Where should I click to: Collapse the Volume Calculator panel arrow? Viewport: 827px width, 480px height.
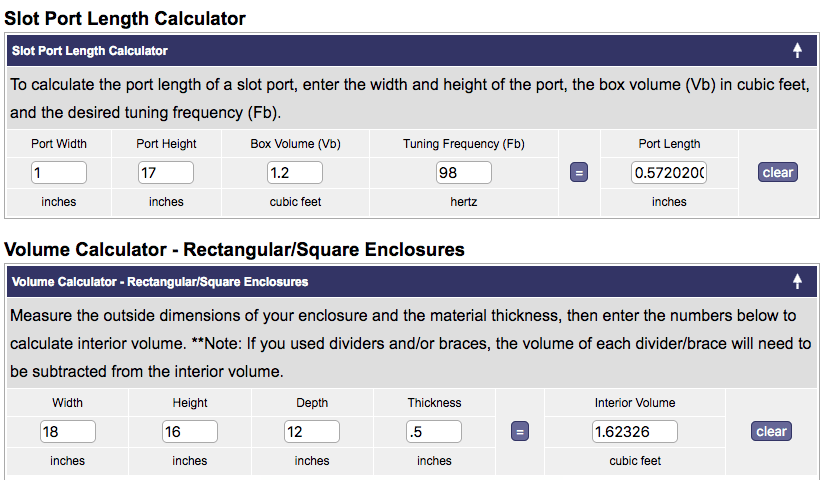coord(797,282)
